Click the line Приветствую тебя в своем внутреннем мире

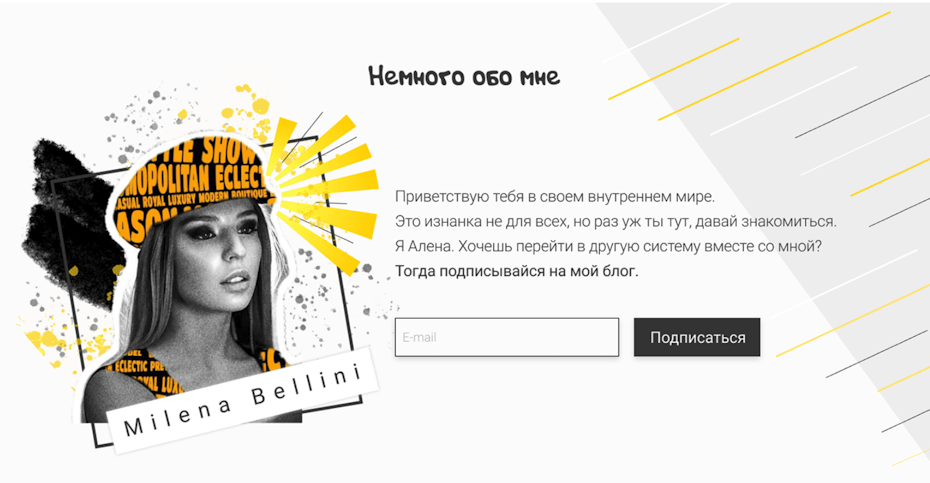pos(555,196)
